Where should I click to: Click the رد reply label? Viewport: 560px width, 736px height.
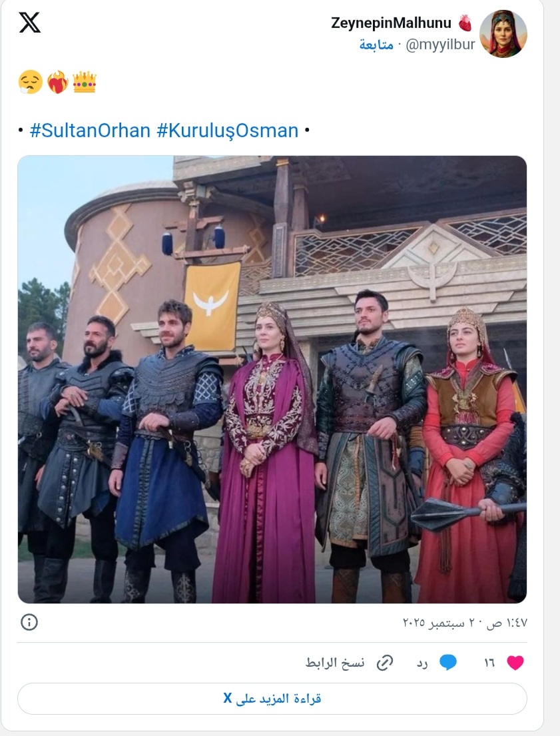[x=422, y=663]
